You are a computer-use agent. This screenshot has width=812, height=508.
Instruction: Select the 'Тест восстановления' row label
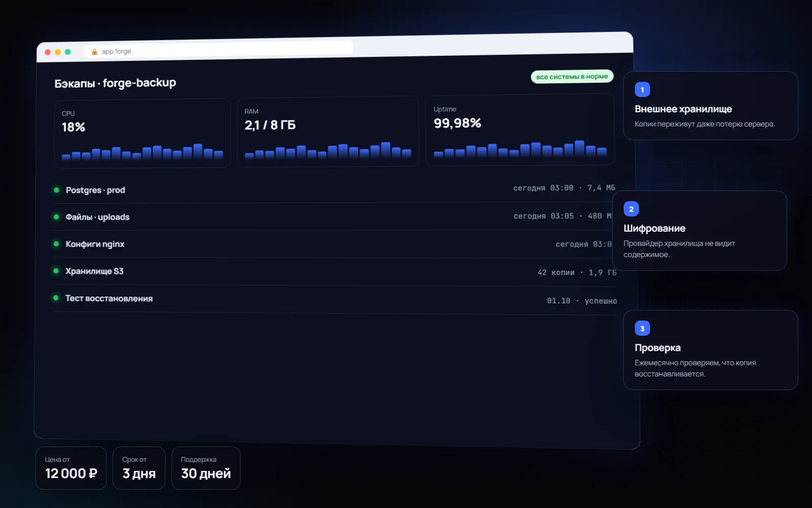(x=109, y=298)
